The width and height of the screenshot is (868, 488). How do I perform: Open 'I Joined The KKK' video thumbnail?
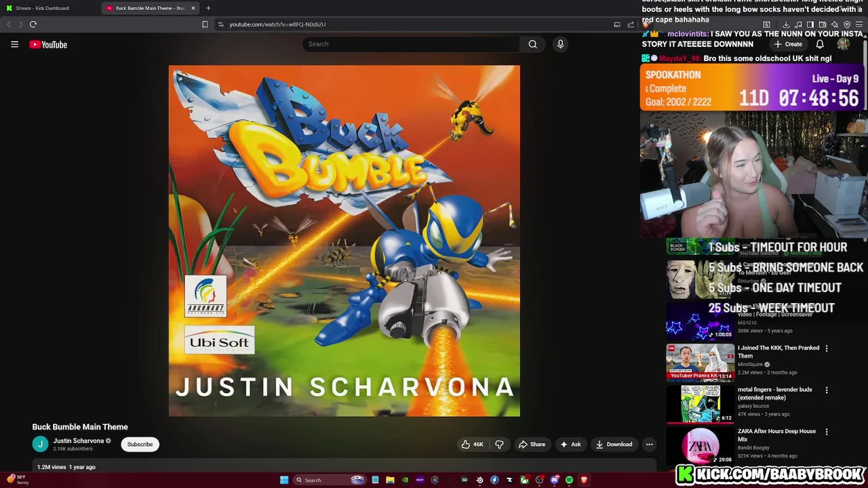(x=701, y=363)
